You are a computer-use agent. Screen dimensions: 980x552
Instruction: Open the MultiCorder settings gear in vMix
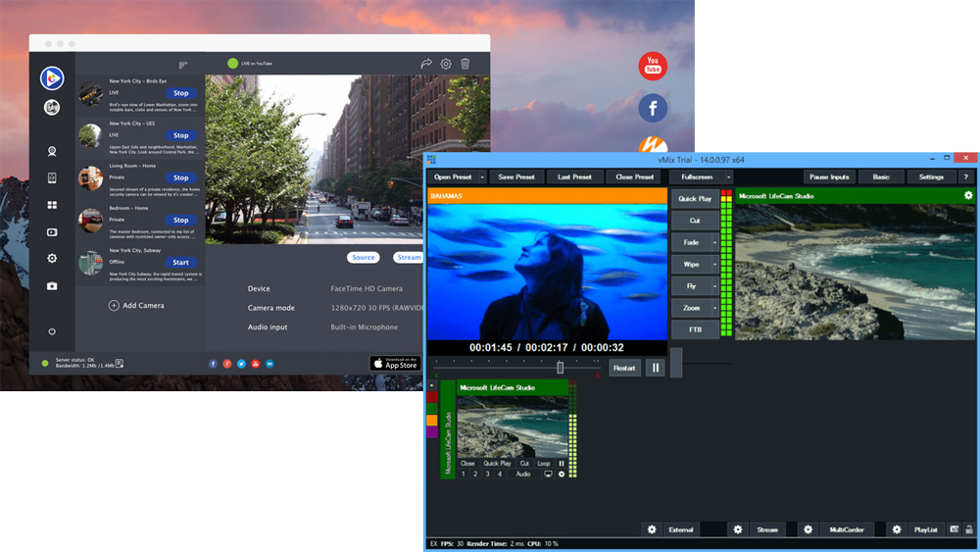point(808,529)
